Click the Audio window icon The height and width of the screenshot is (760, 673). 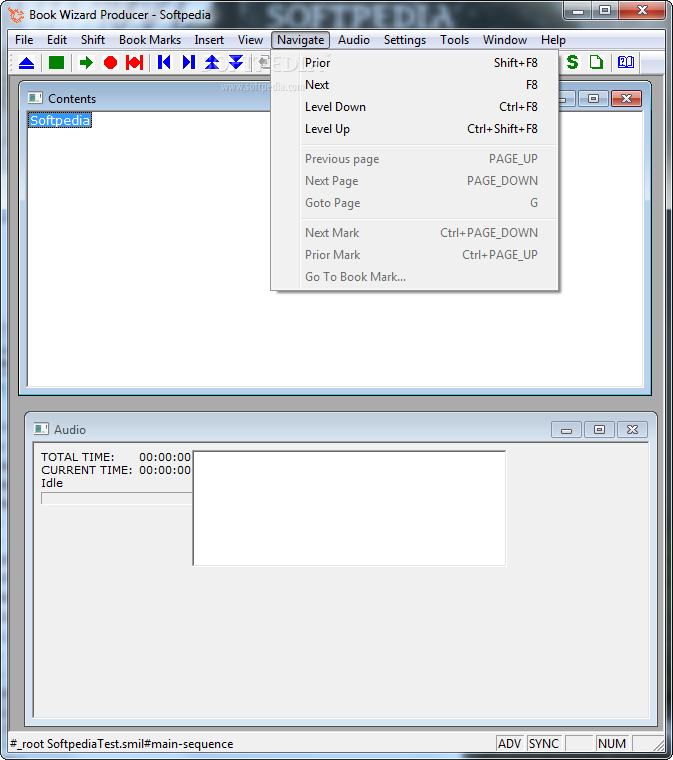click(x=41, y=429)
